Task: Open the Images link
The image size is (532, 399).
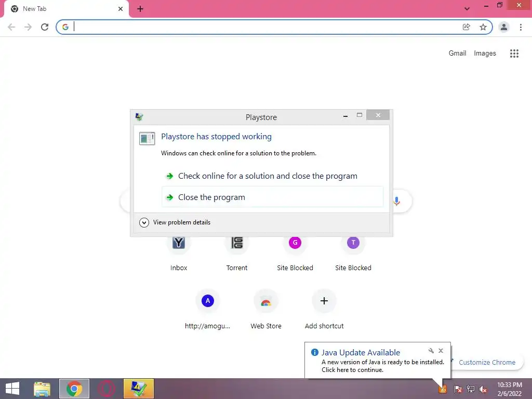Action: point(485,54)
